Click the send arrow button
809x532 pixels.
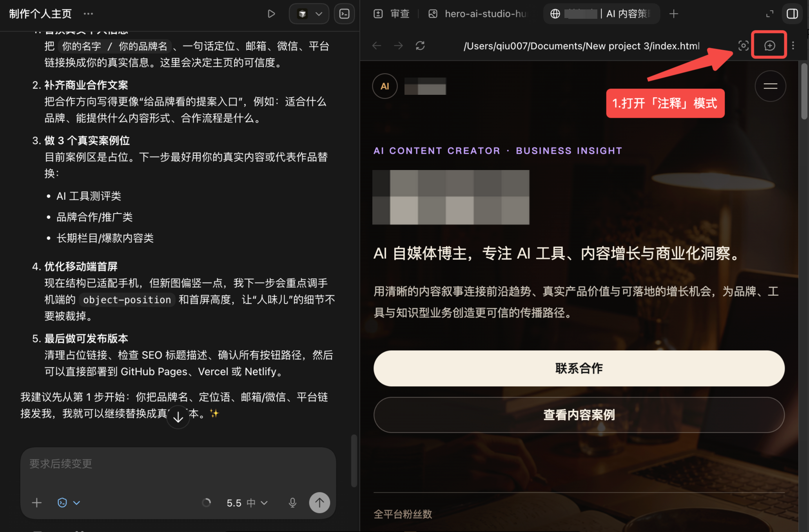pyautogui.click(x=319, y=503)
